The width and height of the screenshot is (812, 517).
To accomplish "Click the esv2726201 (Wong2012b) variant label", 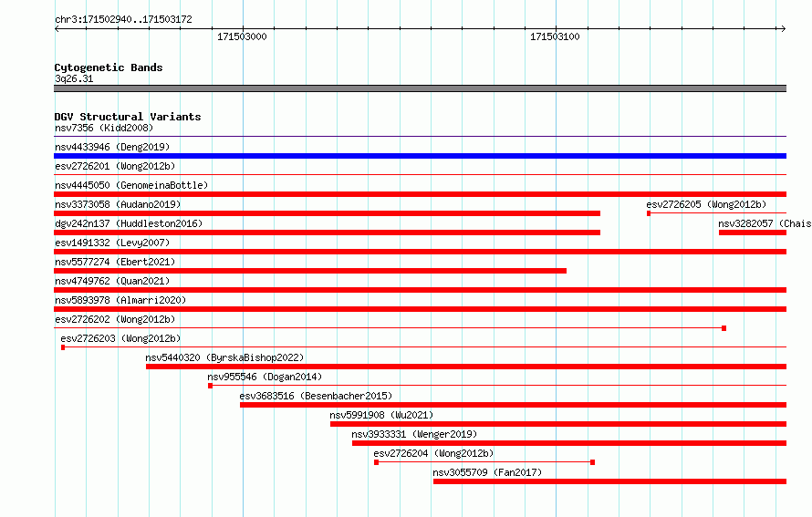I will (x=115, y=166).
